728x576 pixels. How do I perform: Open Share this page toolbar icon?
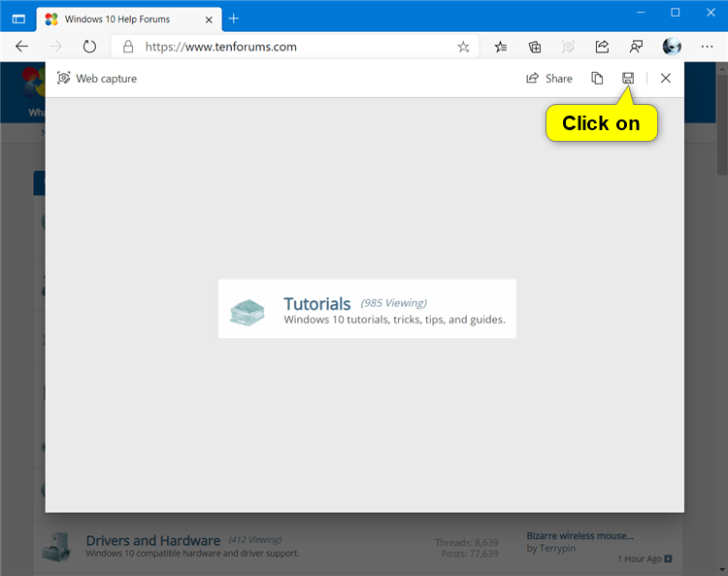coord(602,47)
